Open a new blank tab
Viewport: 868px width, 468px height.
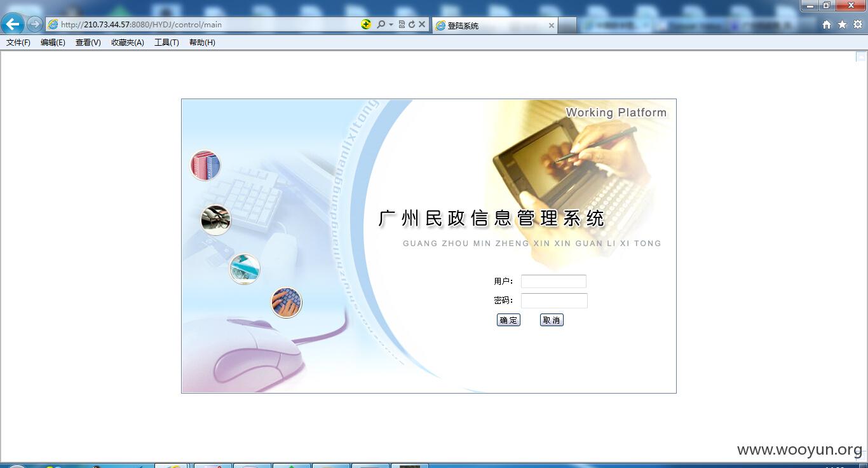tap(567, 25)
